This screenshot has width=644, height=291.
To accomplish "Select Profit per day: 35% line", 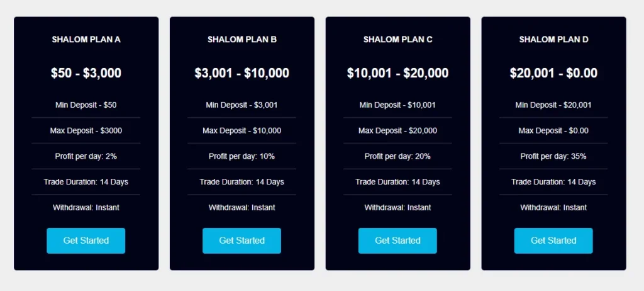I will pos(553,156).
